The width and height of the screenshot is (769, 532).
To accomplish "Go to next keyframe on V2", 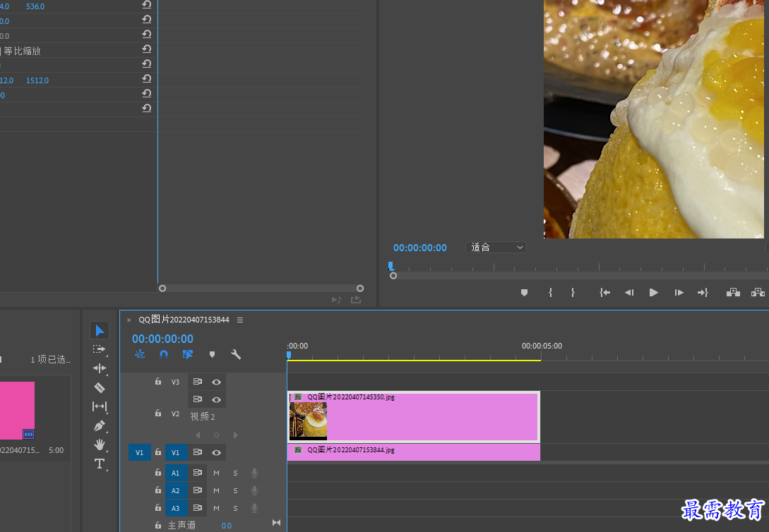I will click(x=235, y=435).
